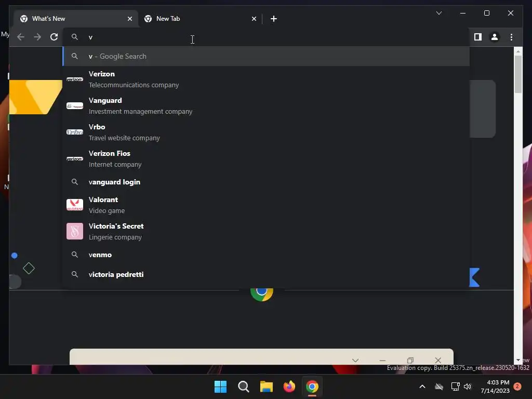Open the notification badge showing 2
Screen dimensions: 532x399
pyautogui.click(x=517, y=386)
